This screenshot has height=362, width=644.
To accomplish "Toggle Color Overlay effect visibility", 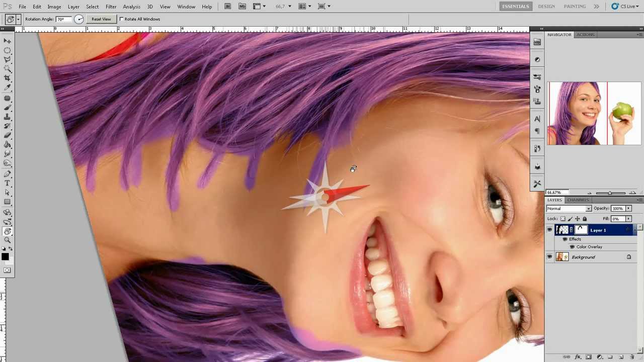I will pos(572,247).
